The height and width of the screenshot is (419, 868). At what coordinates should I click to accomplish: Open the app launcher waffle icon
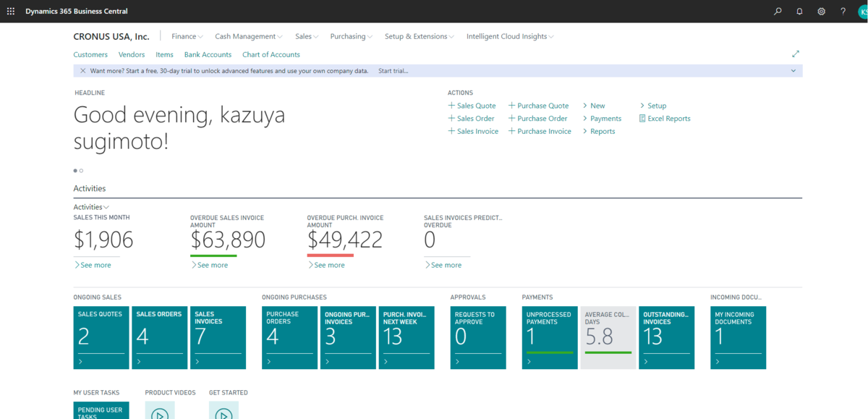point(11,11)
